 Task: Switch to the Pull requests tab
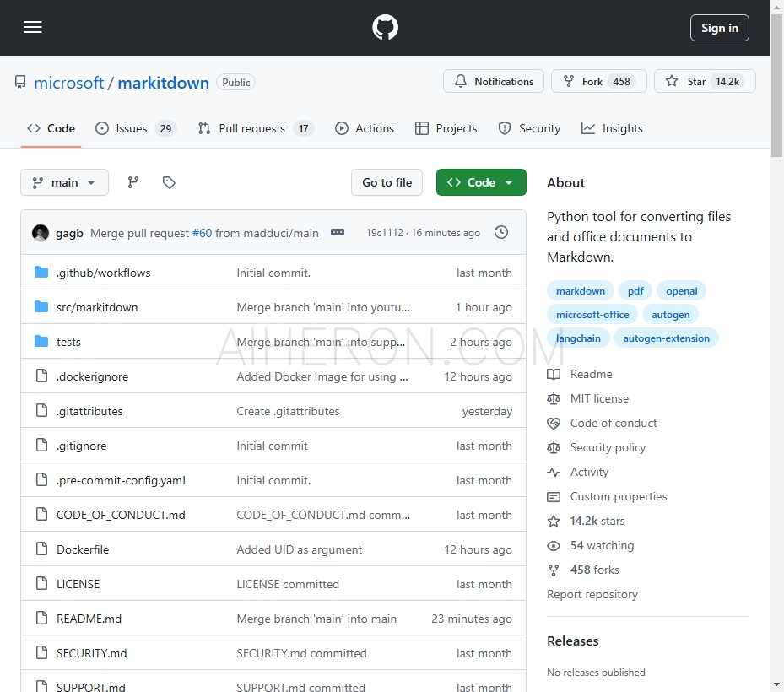pyautogui.click(x=256, y=128)
